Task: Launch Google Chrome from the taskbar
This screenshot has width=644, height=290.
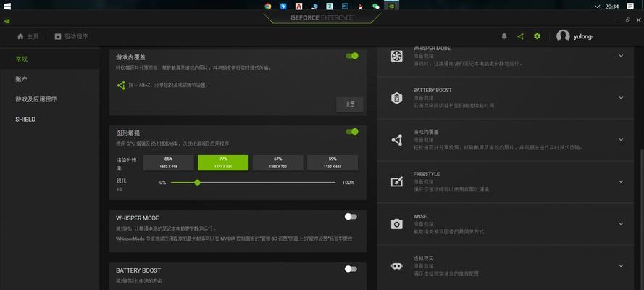Action: (x=268, y=6)
